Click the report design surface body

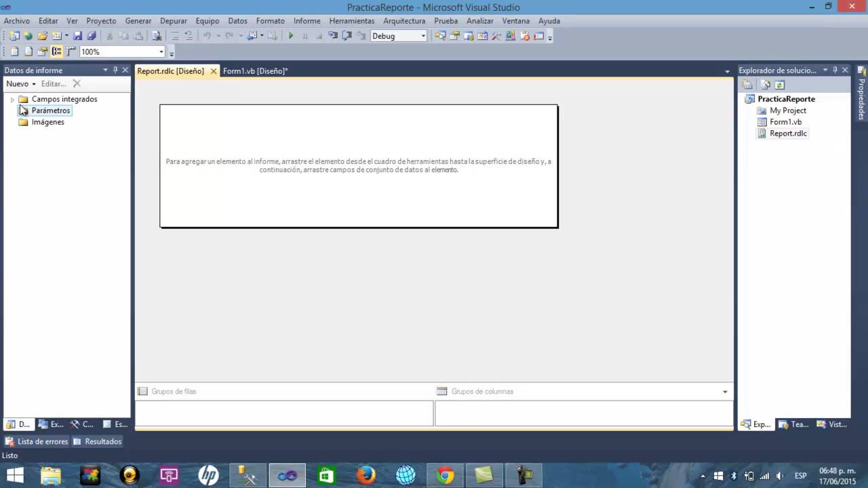359,166
